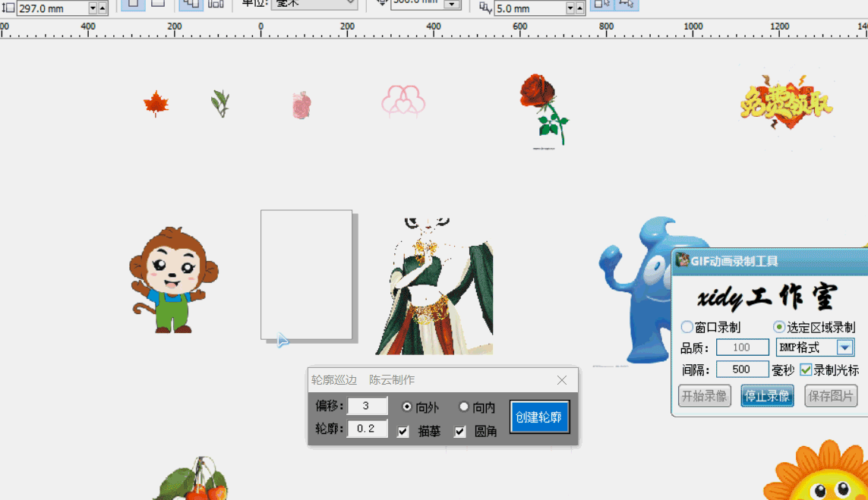Viewport: 868px width, 500px height.
Task: Close the 轮廓巡边 dialog
Action: click(x=562, y=380)
